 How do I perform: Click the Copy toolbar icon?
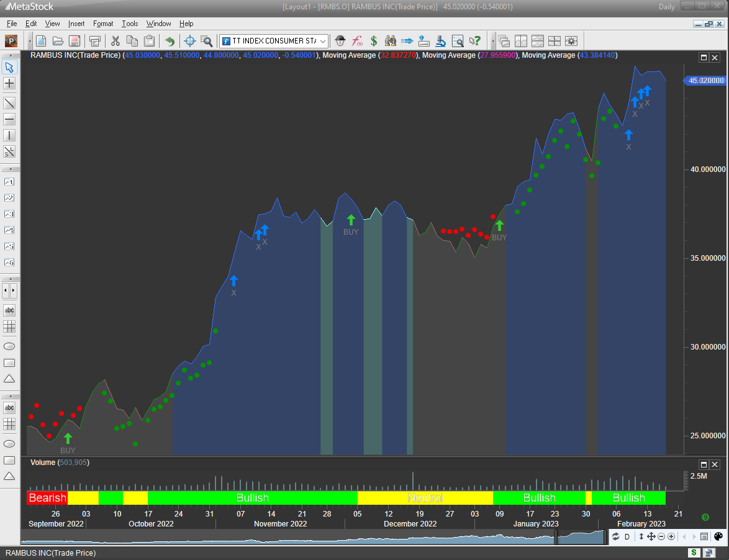click(x=132, y=41)
